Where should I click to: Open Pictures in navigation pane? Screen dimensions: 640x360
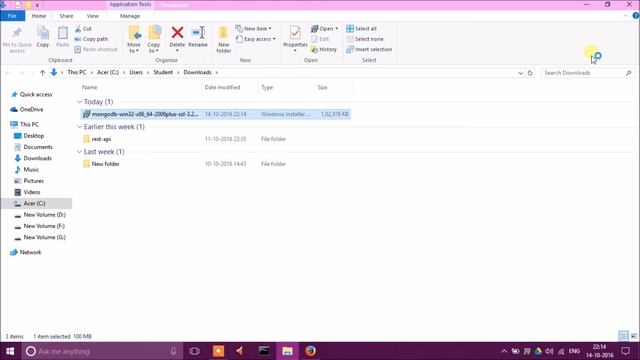tap(33, 181)
